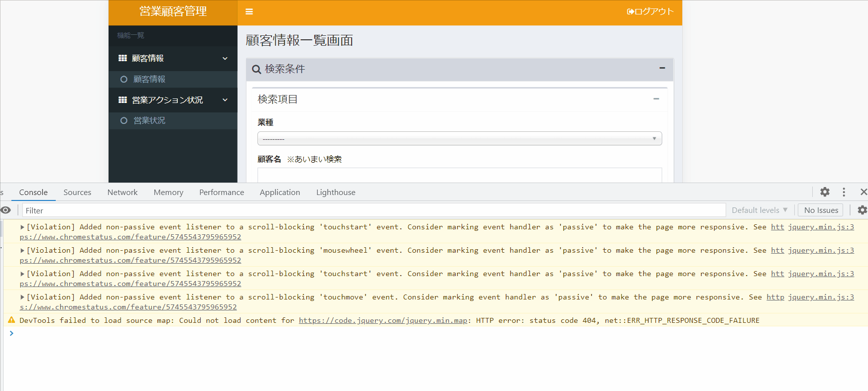Collapse the 営業アクション状況 menu chevron
This screenshot has height=391, width=868.
[x=225, y=100]
